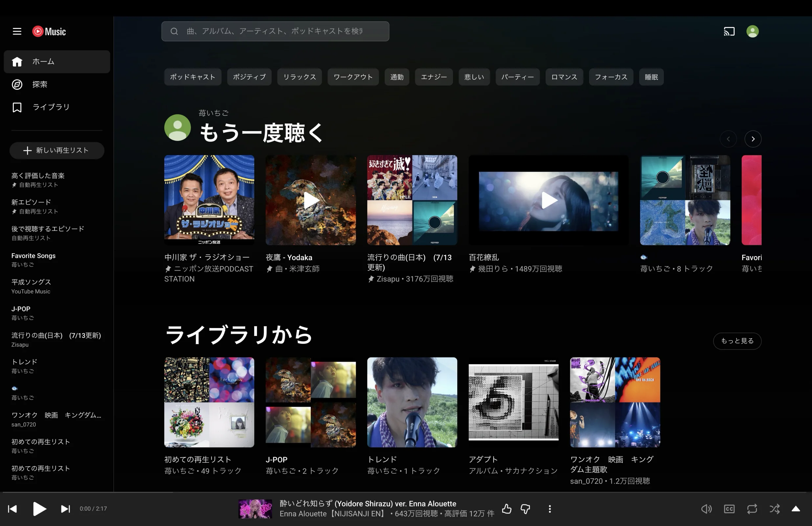Image resolution: width=812 pixels, height=526 pixels.
Task: Click the previous carousel arrow
Action: [728, 139]
